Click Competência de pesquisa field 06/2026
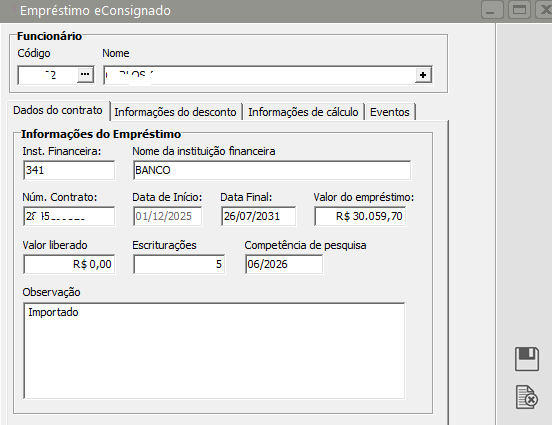This screenshot has height=425, width=552. pos(284,264)
